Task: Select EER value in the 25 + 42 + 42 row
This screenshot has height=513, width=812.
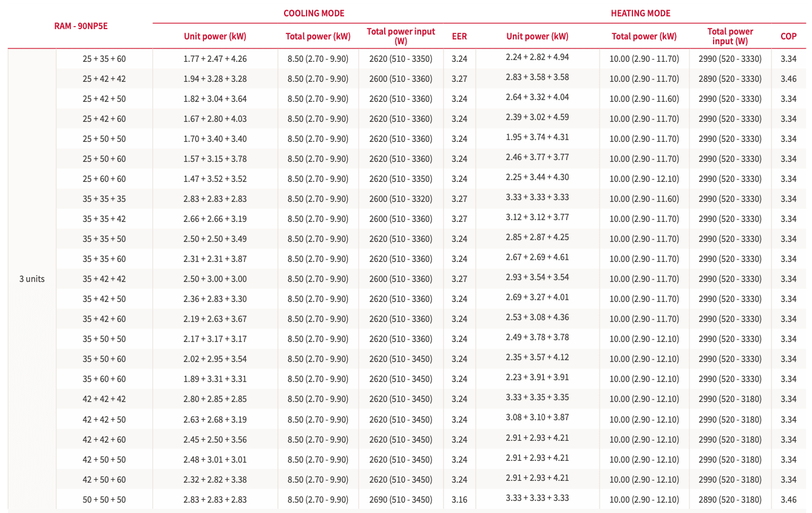Action: 459,79
